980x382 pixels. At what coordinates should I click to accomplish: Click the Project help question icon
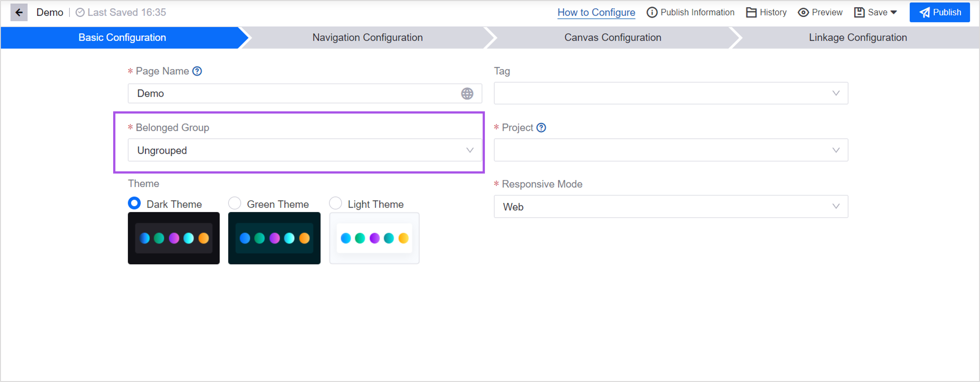click(x=541, y=128)
